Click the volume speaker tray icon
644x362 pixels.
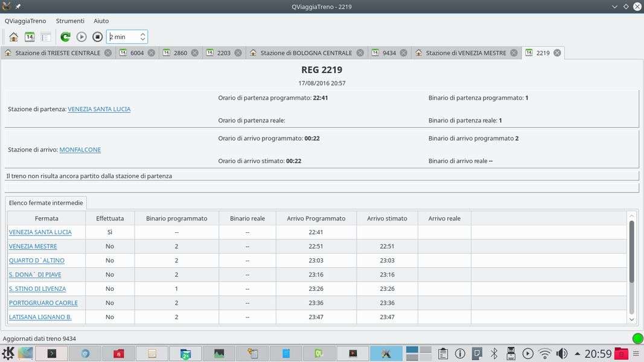click(561, 354)
